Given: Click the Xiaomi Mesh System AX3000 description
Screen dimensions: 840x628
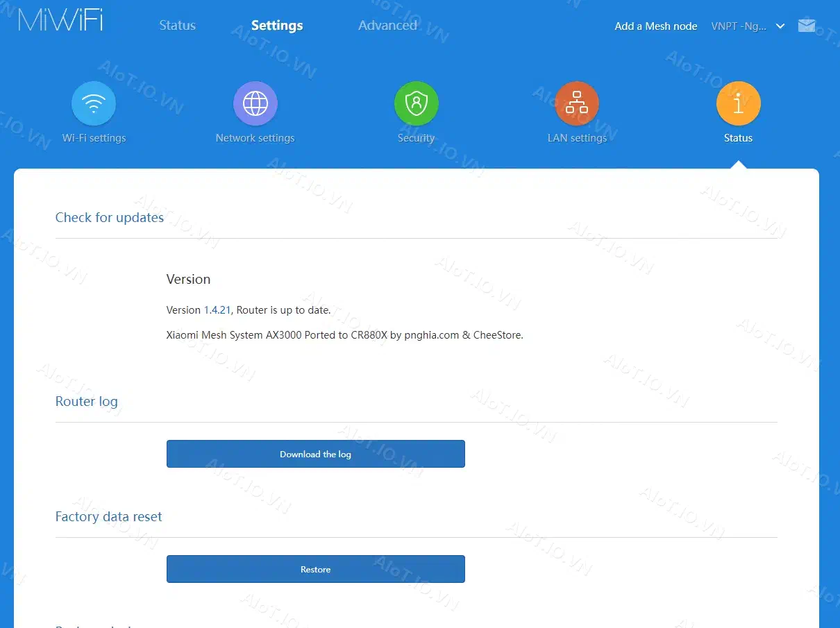Looking at the screenshot, I should coord(345,335).
